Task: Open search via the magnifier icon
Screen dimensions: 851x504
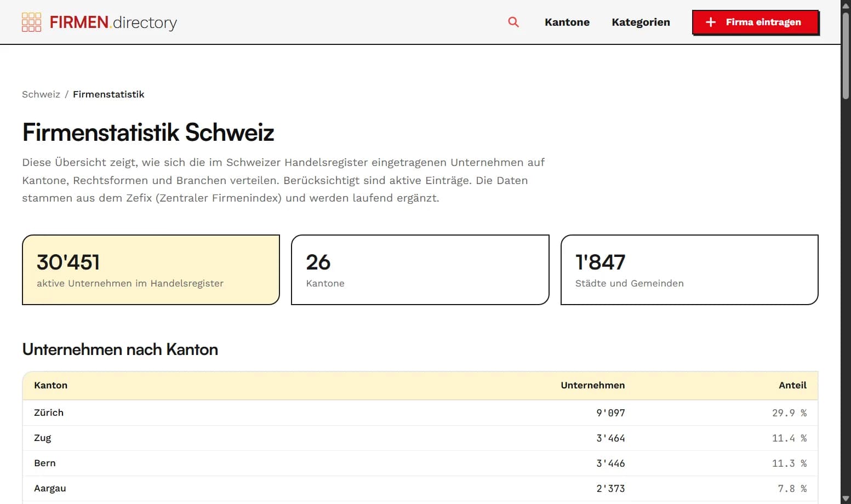Action: tap(513, 22)
